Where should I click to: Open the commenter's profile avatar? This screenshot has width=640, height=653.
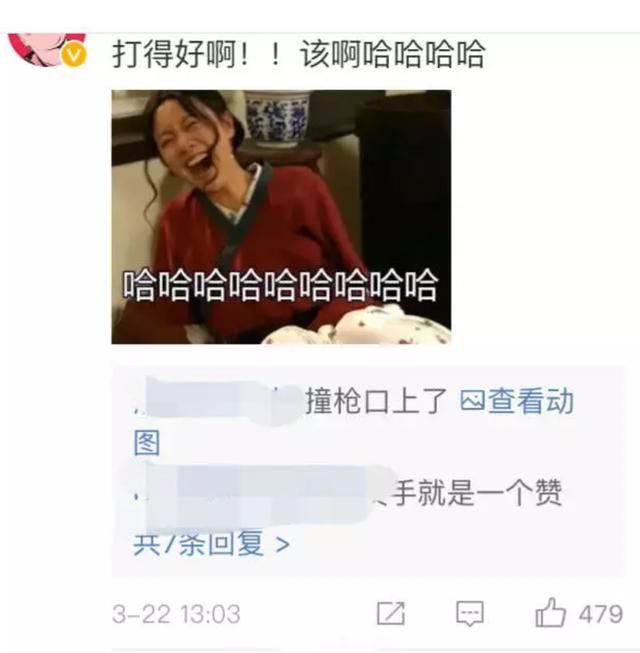(x=47, y=48)
